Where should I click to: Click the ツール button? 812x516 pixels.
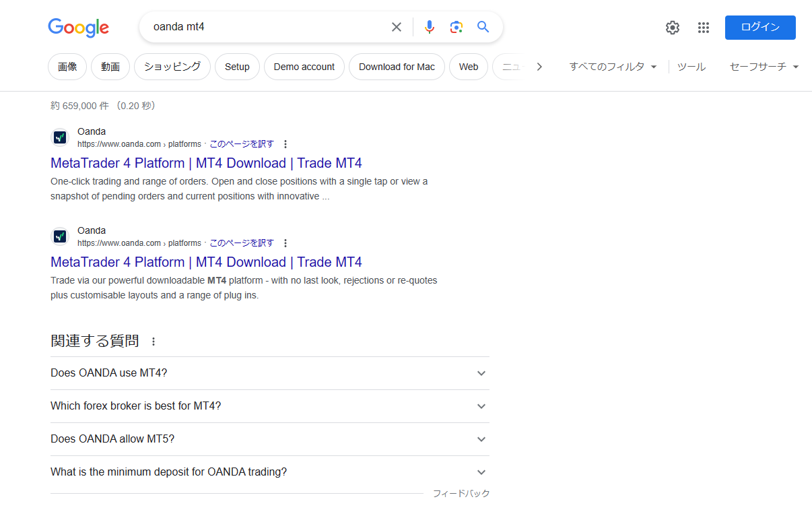tap(691, 67)
